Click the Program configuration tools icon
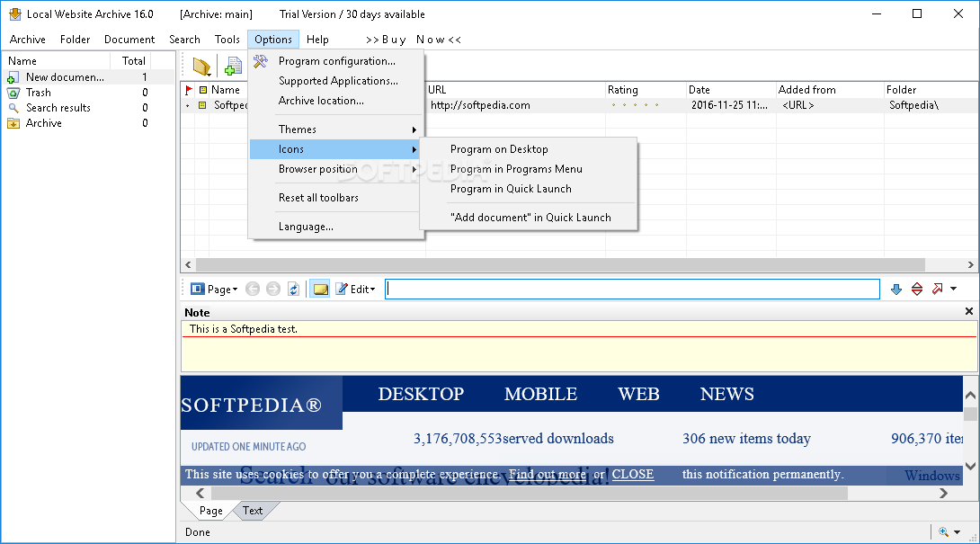This screenshot has height=544, width=980. 261,61
